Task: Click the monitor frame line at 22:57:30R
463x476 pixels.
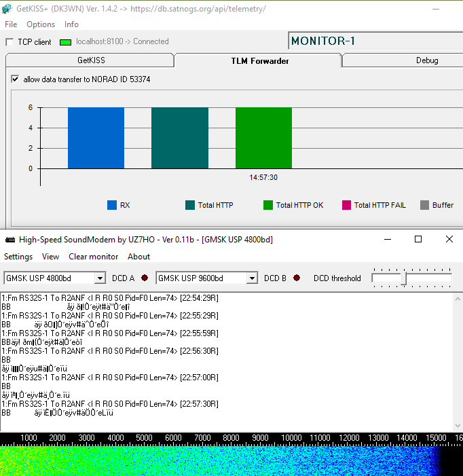Action: (x=110, y=404)
